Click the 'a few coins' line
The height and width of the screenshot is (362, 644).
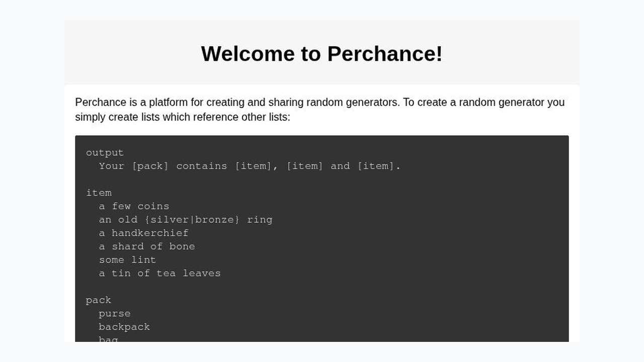(x=134, y=206)
